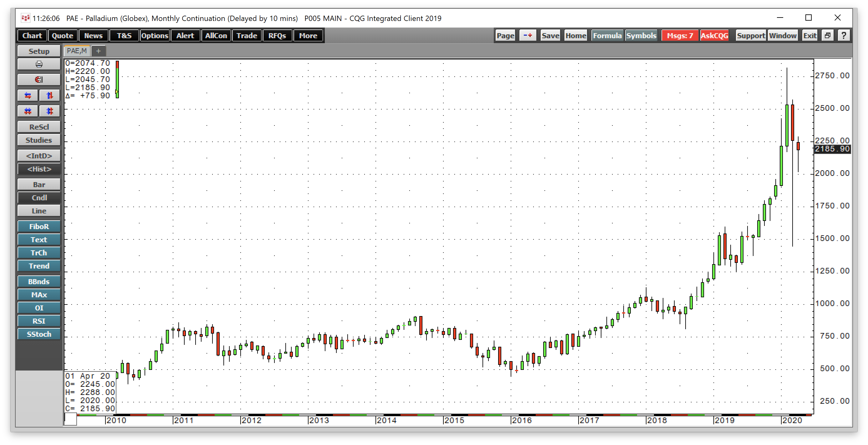Click the restore-window icon beside Exit
868x445 pixels.
coord(828,35)
